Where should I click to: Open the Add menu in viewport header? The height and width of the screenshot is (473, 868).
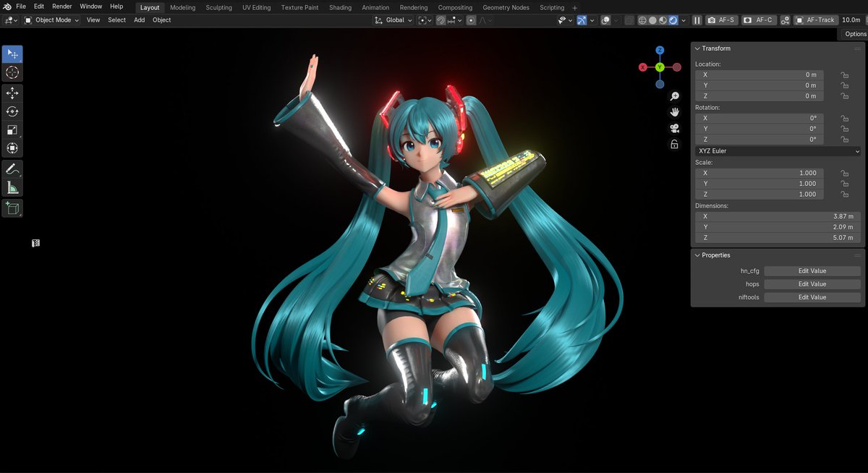(139, 20)
